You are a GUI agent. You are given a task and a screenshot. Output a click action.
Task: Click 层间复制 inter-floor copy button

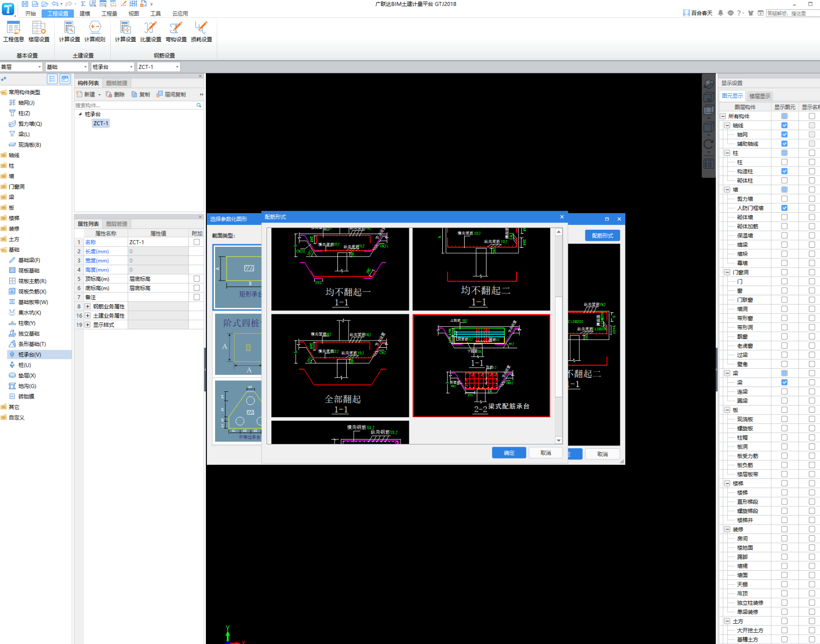tap(171, 95)
